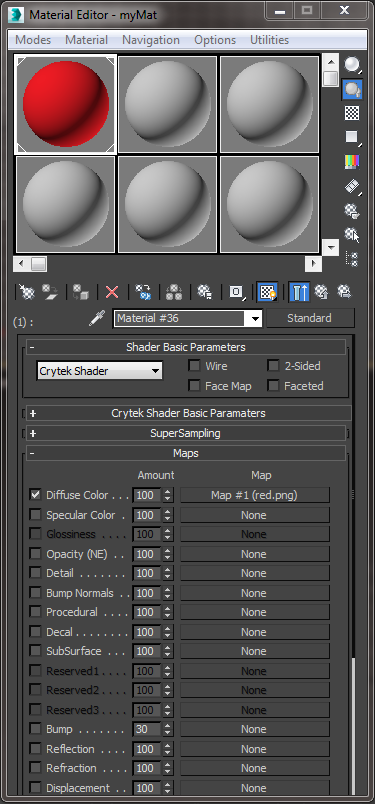The height and width of the screenshot is (804, 375).
Task: Click the Assign Material to Selection icon
Action: [81, 292]
